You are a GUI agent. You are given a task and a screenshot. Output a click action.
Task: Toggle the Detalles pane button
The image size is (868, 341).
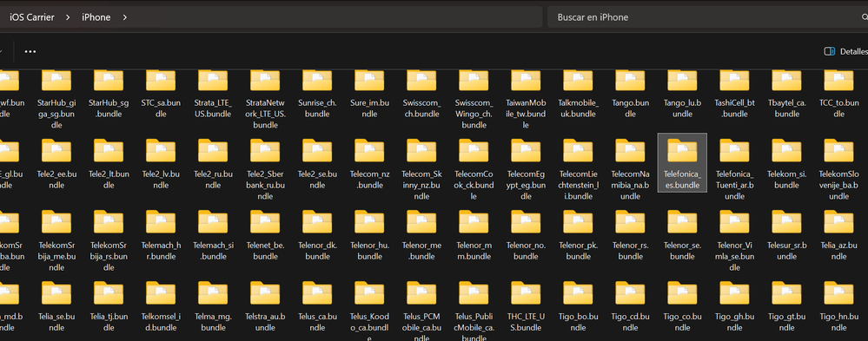(845, 51)
